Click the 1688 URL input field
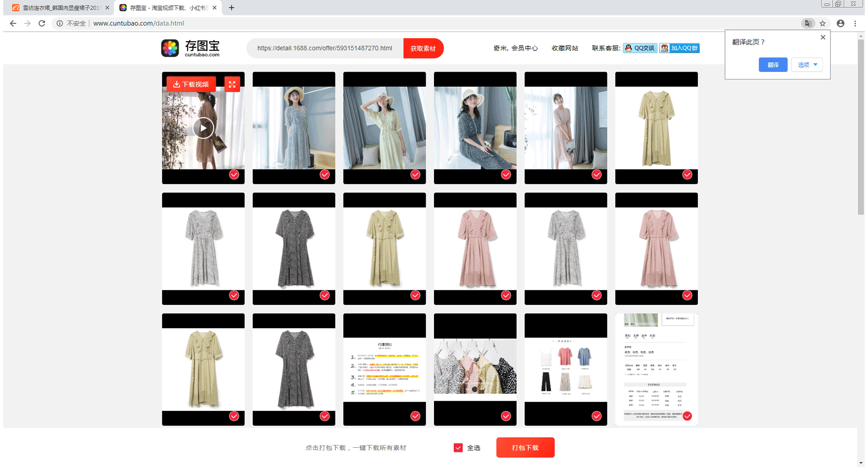Image resolution: width=868 pixels, height=467 pixels. pyautogui.click(x=324, y=48)
